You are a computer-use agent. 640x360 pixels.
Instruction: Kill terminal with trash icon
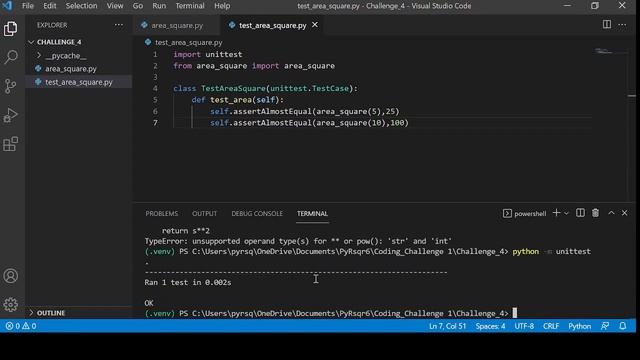coord(596,213)
